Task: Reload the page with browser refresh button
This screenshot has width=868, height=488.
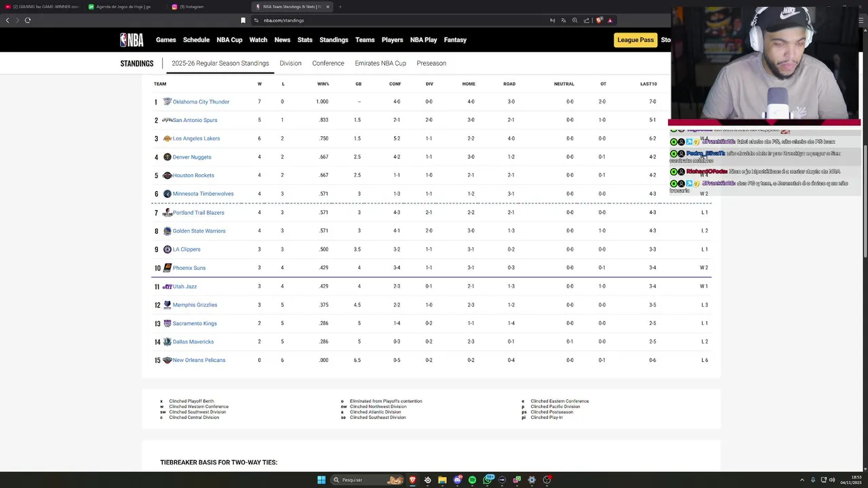Action: tap(28, 20)
